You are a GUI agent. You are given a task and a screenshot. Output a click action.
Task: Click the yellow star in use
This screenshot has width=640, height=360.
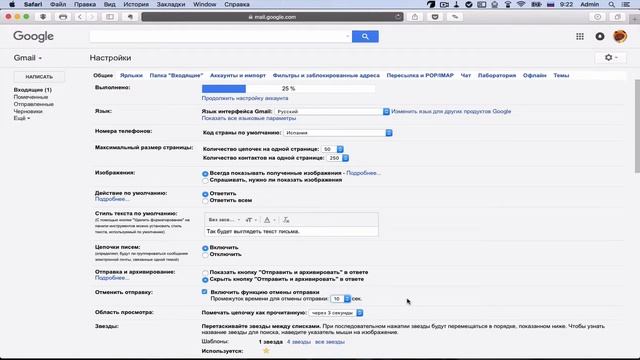coord(266,351)
